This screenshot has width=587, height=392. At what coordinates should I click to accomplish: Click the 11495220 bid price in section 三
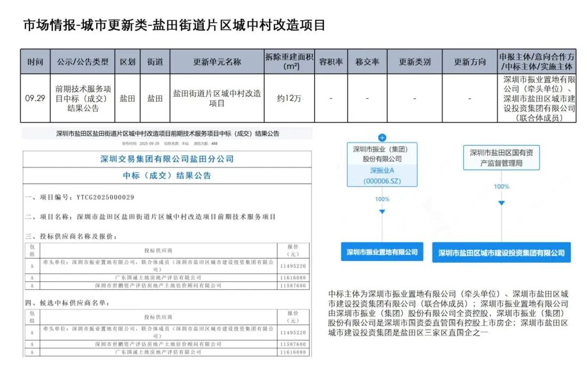pyautogui.click(x=293, y=266)
